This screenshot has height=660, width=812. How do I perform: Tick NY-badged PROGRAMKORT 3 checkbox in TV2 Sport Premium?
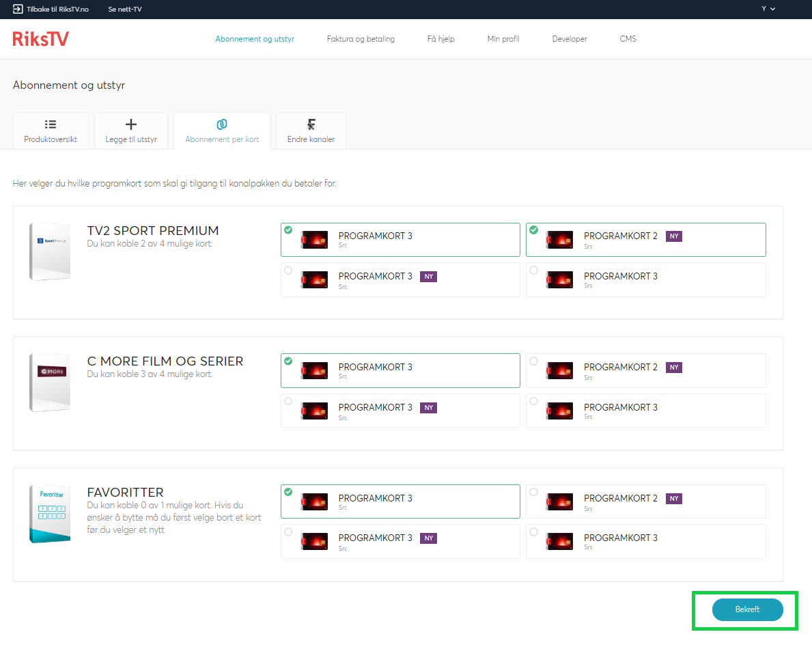(x=288, y=270)
